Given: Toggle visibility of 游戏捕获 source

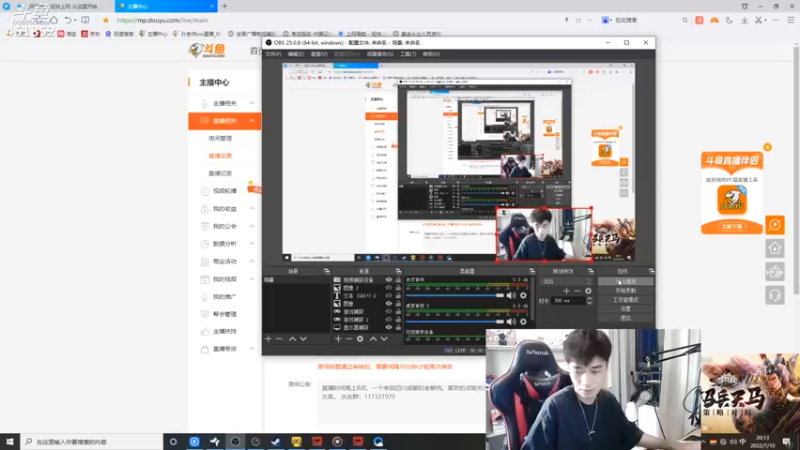Looking at the screenshot, I should click(389, 311).
